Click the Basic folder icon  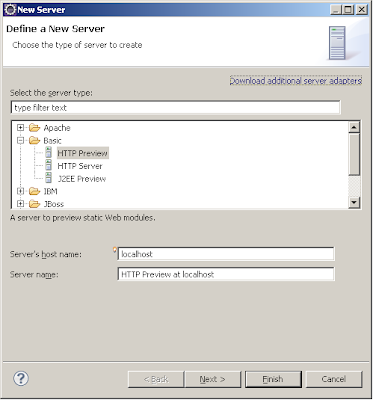pos(34,140)
